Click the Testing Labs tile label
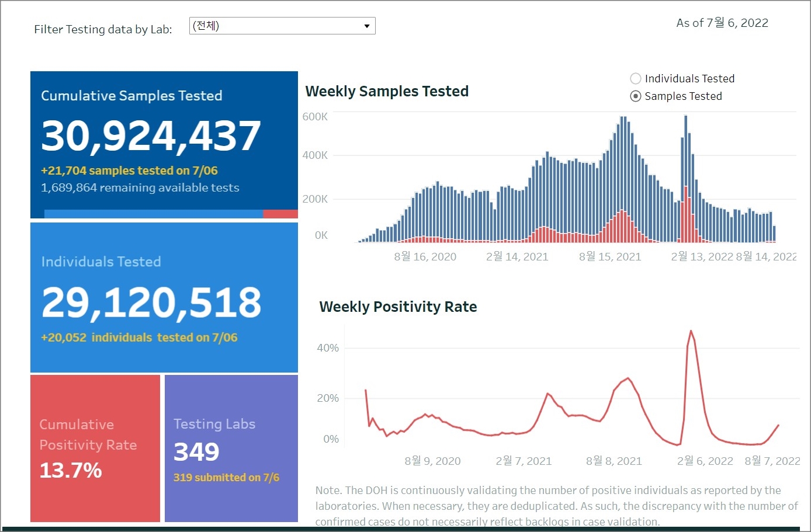This screenshot has height=532, width=811. pyautogui.click(x=214, y=424)
